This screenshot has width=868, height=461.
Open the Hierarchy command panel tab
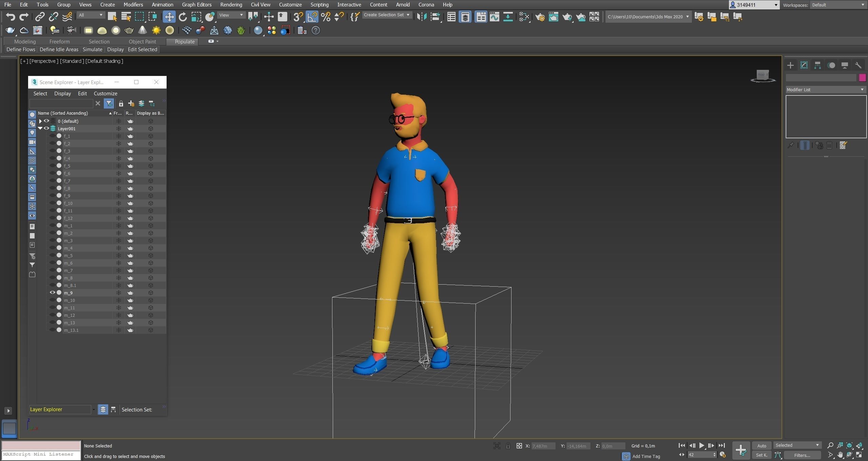[817, 65]
